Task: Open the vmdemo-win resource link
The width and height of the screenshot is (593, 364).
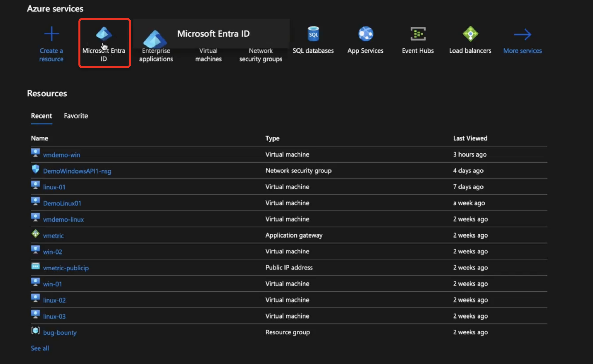Action: click(x=62, y=155)
